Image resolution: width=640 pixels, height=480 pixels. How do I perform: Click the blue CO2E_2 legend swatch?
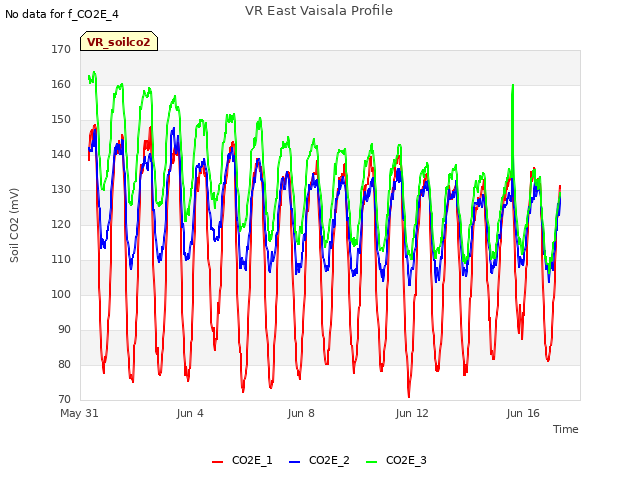(x=294, y=462)
